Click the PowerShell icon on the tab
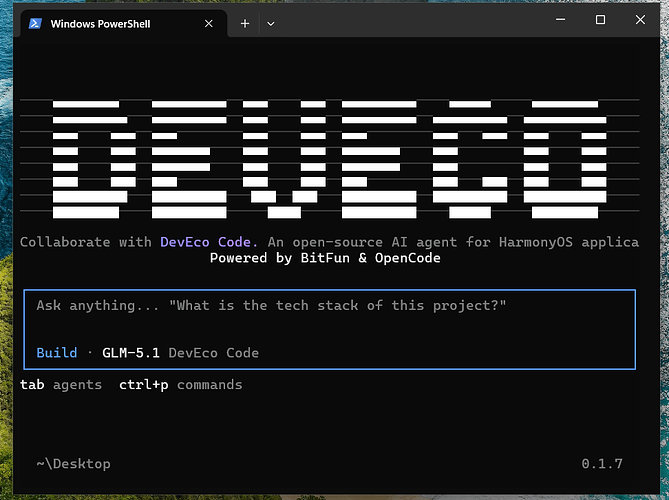Viewport: 669px width, 500px height. [35, 23]
